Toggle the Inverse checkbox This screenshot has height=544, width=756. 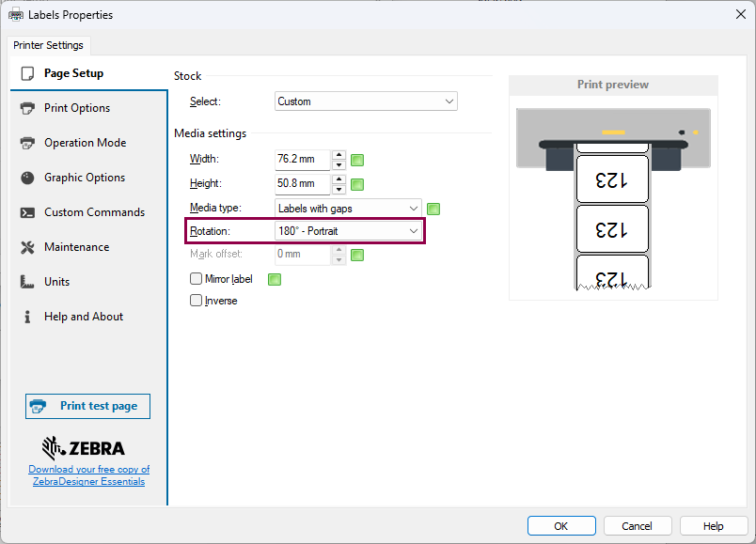[x=196, y=301]
